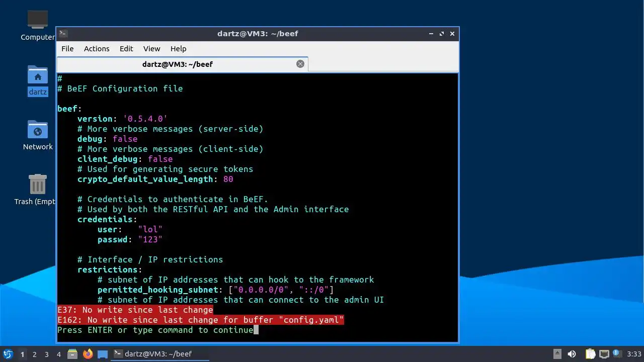Open the wired network tray icon

(x=604, y=354)
